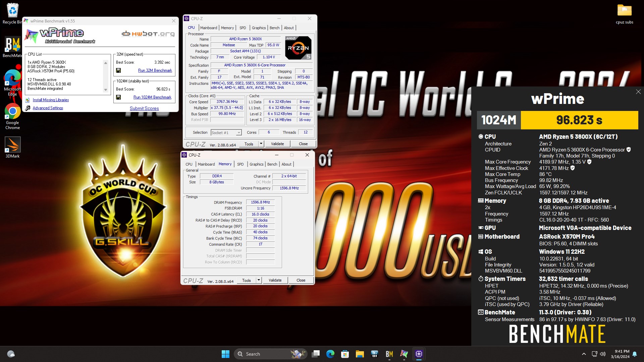Open the clock showing 9:41 PM
Image resolution: width=644 pixels, height=362 pixels.
pos(620,354)
